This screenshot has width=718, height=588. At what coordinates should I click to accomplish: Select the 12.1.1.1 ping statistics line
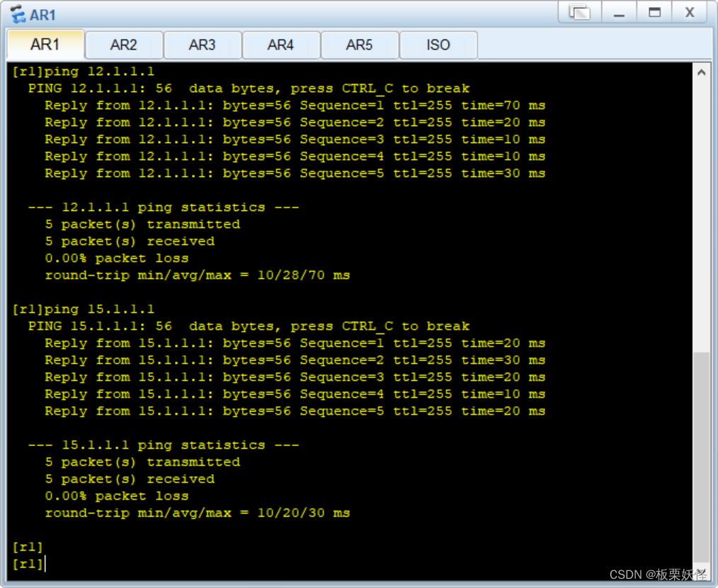point(164,207)
